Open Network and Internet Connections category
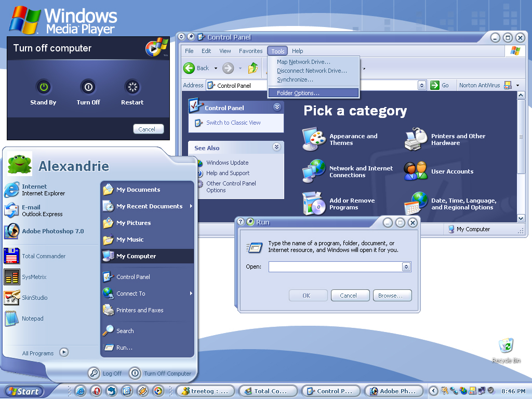The height and width of the screenshot is (399, 532). tap(348, 171)
